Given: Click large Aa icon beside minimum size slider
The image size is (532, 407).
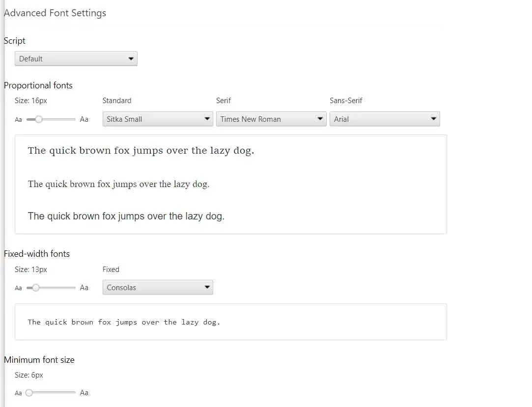Looking at the screenshot, I should (84, 393).
